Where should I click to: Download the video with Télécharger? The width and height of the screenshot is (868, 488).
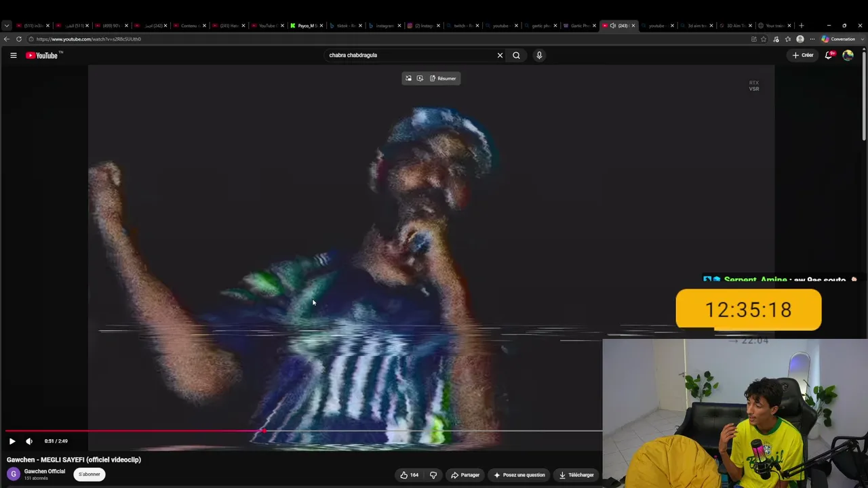tap(576, 475)
